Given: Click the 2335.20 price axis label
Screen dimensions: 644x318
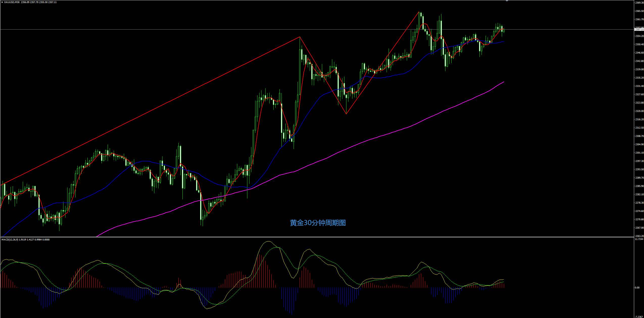Looking at the screenshot, I should click(x=639, y=78).
